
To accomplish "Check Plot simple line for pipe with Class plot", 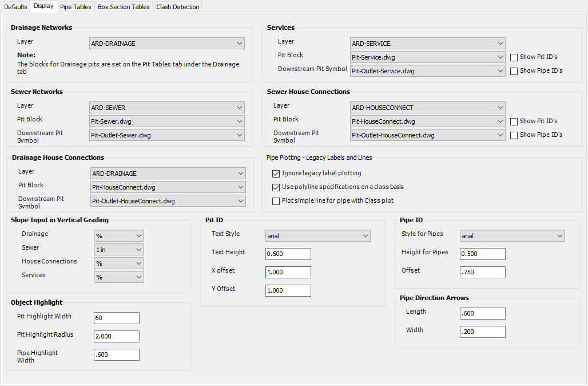I will point(276,201).
